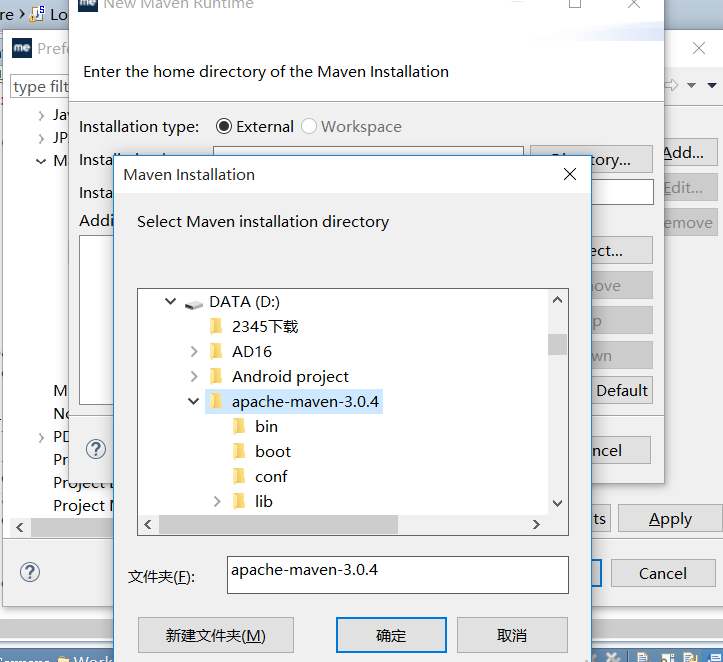The width and height of the screenshot is (723, 662).
Task: Select the Workspace installation type radio button
Action: click(x=309, y=126)
